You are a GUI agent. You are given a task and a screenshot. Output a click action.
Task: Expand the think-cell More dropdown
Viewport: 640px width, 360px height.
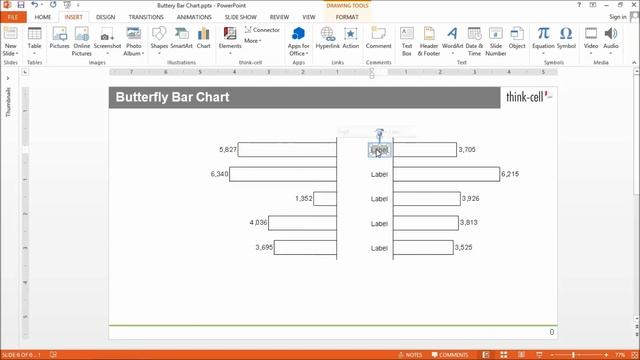click(253, 41)
